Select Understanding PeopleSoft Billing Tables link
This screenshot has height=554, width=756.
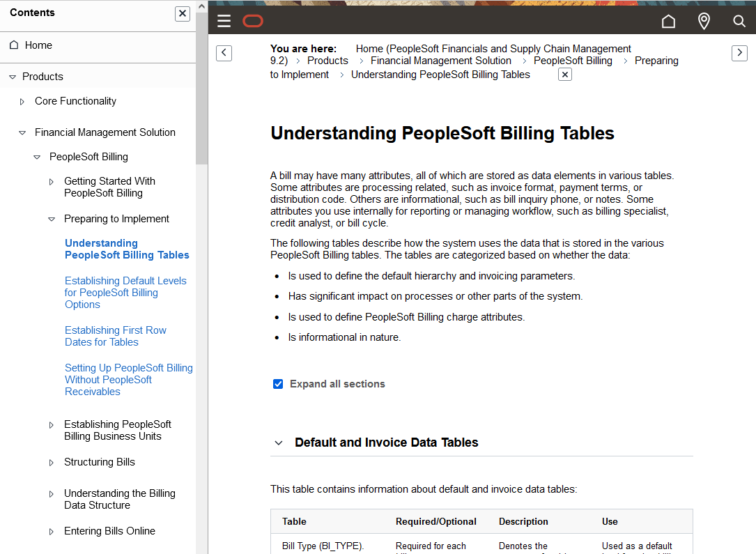point(127,249)
